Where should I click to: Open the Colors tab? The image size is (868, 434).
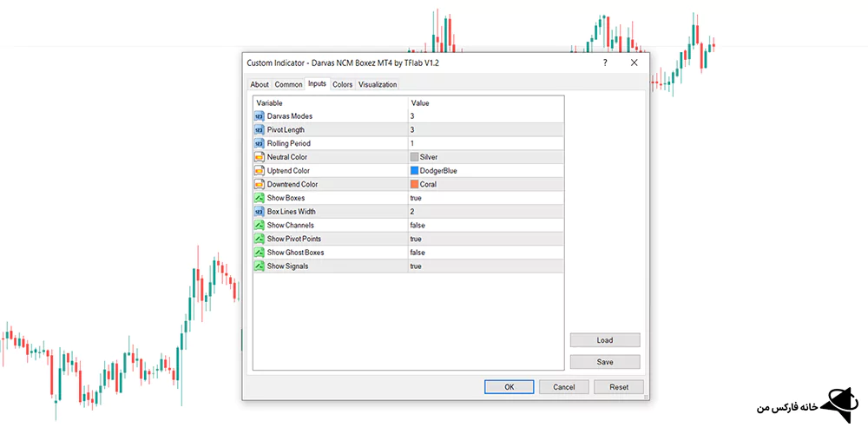pos(343,85)
